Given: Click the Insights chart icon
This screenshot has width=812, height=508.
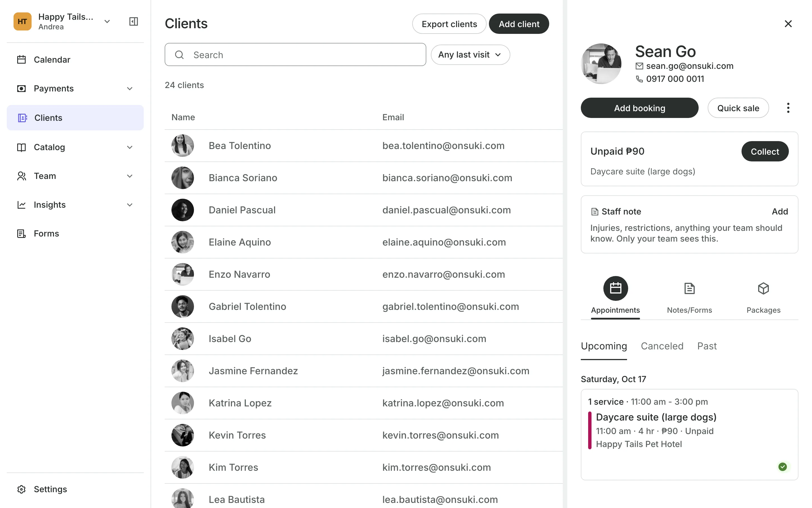Looking at the screenshot, I should [x=21, y=205].
